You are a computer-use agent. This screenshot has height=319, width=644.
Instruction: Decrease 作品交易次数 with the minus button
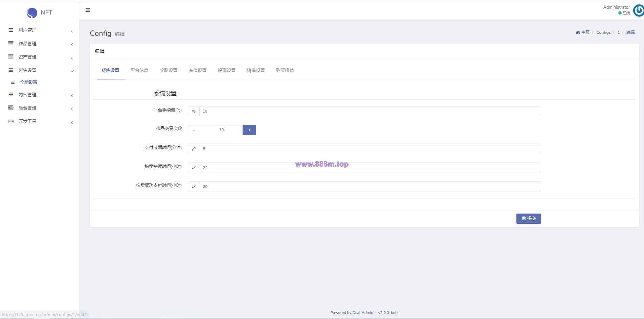click(x=194, y=130)
